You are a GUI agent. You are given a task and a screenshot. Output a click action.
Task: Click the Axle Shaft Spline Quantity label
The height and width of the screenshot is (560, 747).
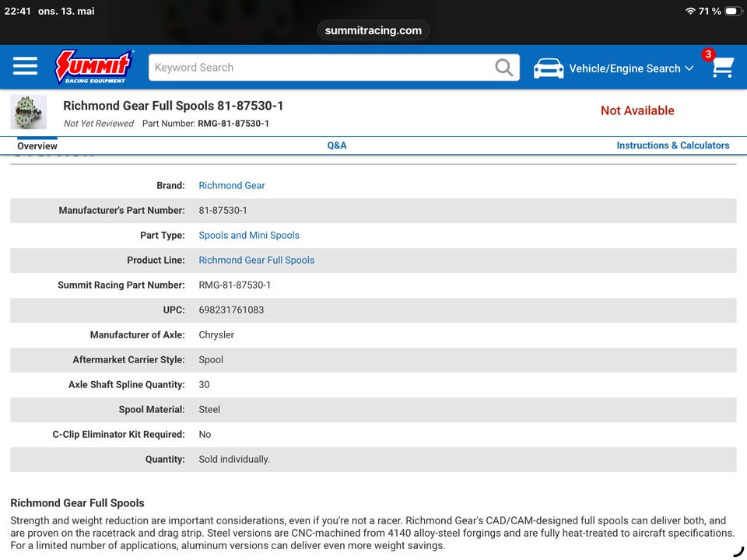pos(126,384)
